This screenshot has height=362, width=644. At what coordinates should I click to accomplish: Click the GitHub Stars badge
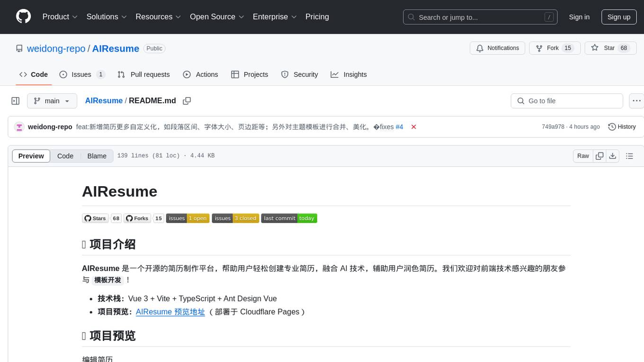102,218
